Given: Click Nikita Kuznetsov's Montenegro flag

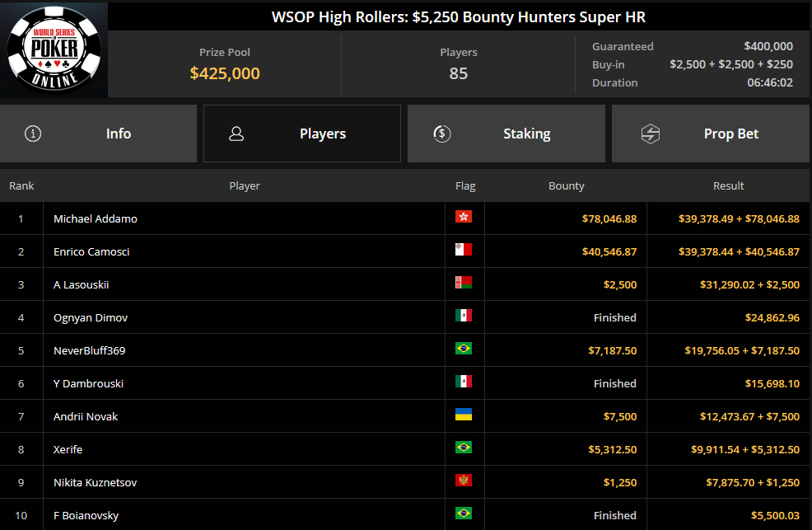Looking at the screenshot, I should 464,481.
